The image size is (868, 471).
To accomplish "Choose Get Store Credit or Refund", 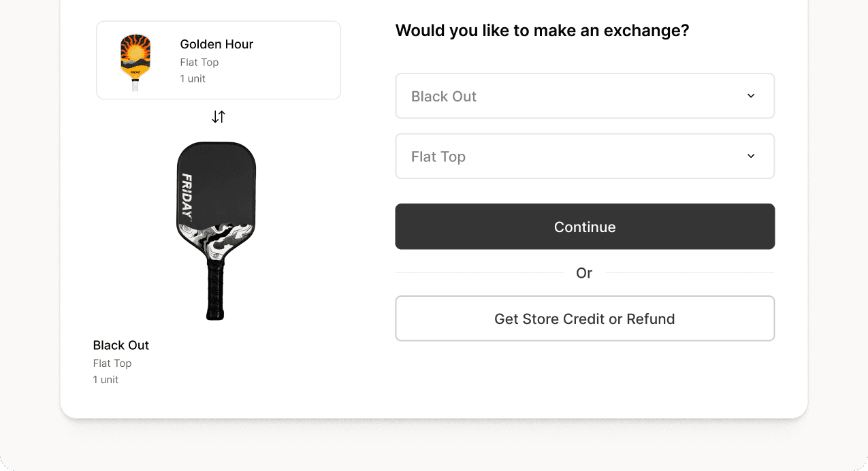I will tap(584, 319).
